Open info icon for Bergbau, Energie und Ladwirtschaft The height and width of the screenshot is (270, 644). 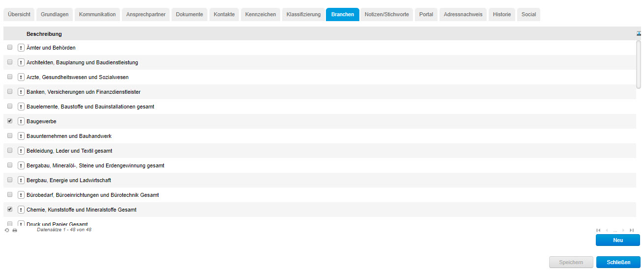(x=21, y=180)
